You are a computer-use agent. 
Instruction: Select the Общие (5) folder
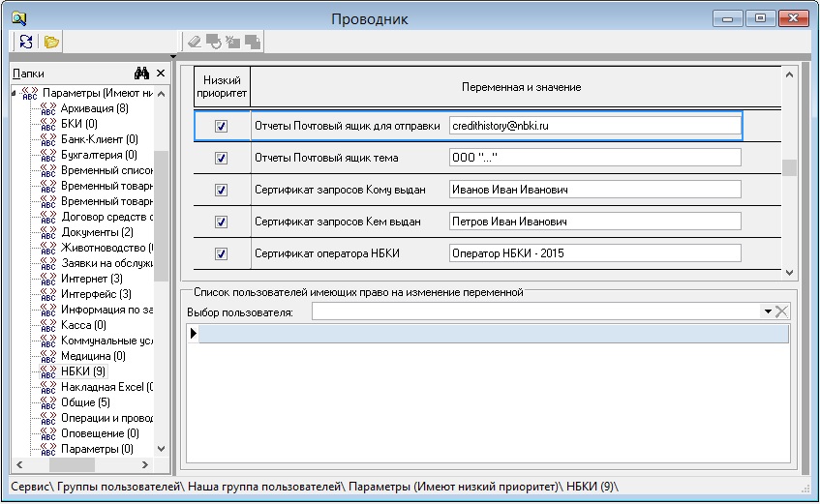[x=85, y=402]
